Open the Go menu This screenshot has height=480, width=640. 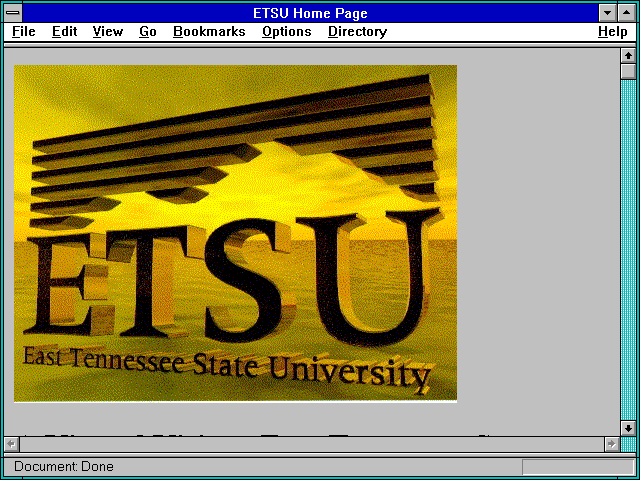(148, 31)
